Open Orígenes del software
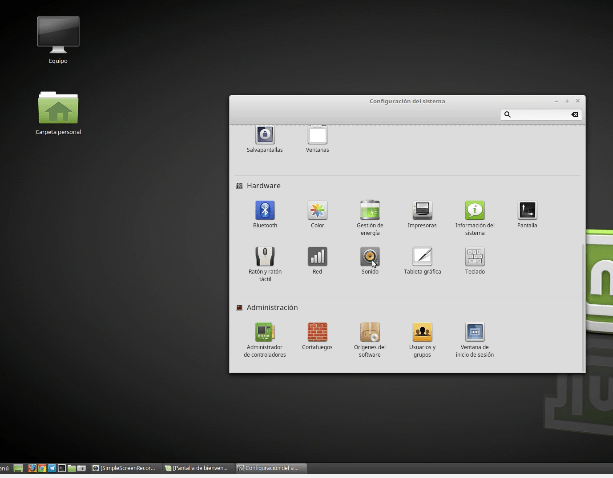The width and height of the screenshot is (613, 478). click(370, 332)
